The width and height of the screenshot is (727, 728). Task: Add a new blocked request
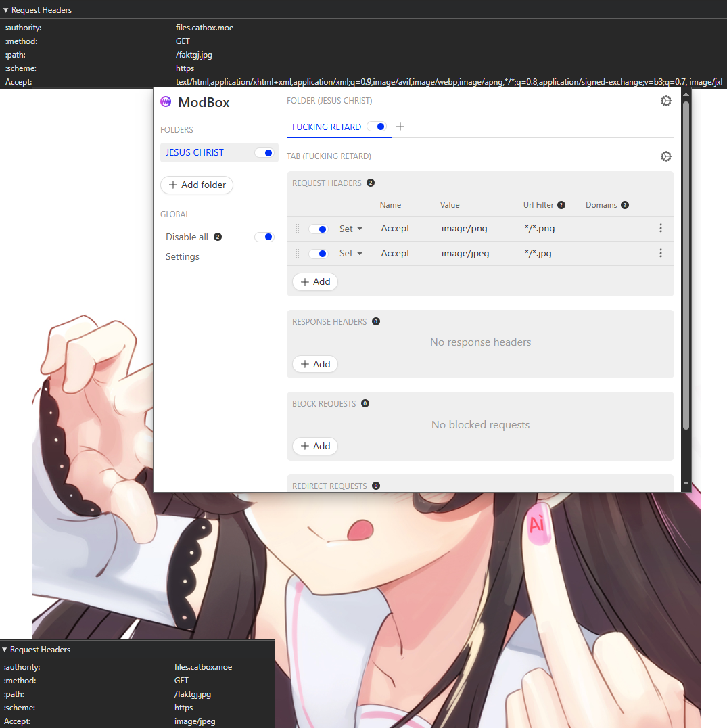pyautogui.click(x=315, y=446)
